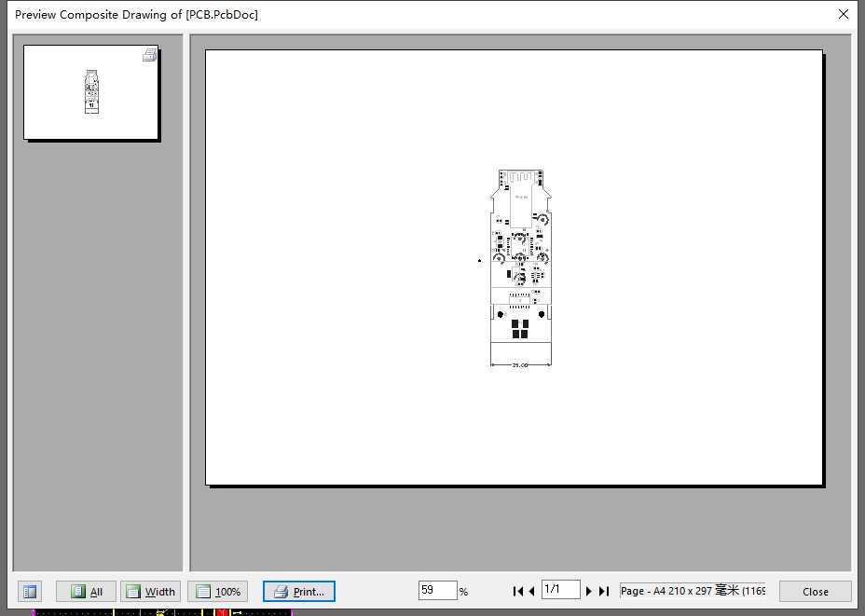This screenshot has width=865, height=616.
Task: Toggle the thumbnail sidebar panel icon
Action: (30, 592)
